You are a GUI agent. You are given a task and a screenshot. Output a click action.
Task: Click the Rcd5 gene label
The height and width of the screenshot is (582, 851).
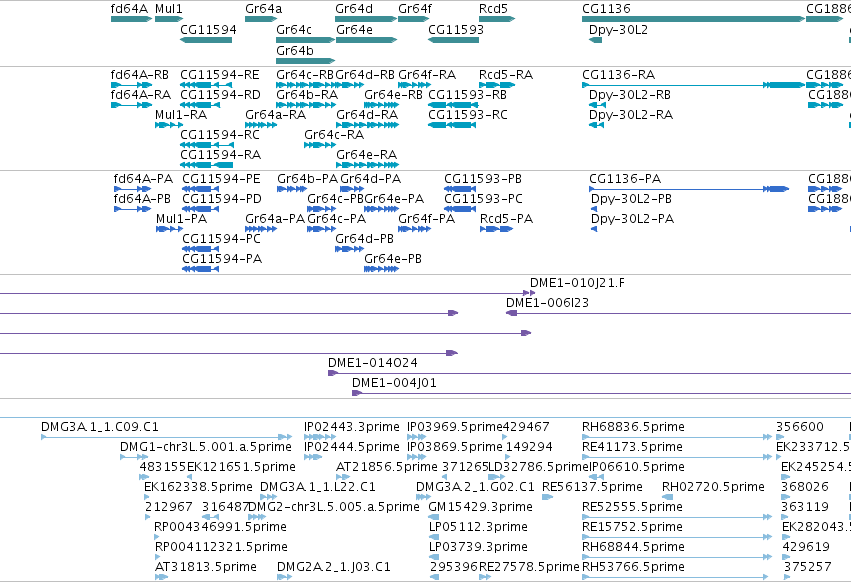493,9
